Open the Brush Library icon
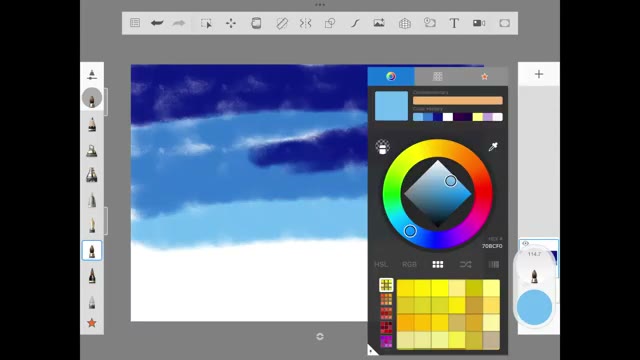The height and width of the screenshot is (360, 640). click(92, 74)
